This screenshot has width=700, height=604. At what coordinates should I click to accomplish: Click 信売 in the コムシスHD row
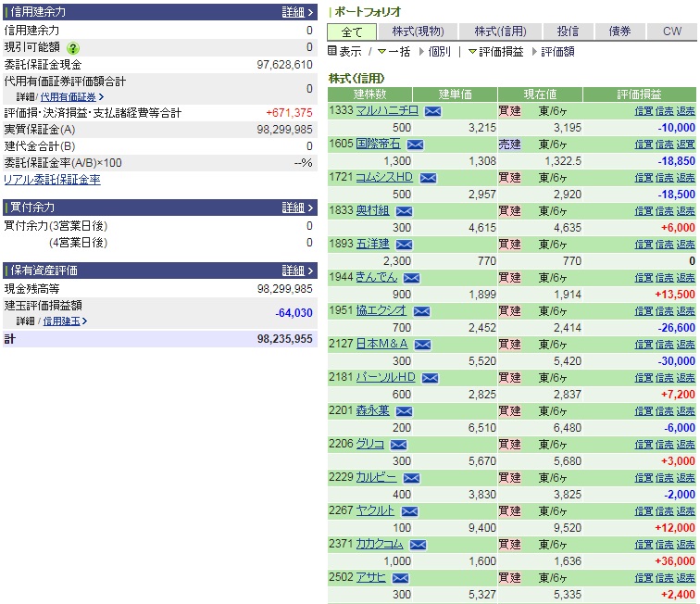[x=664, y=178]
